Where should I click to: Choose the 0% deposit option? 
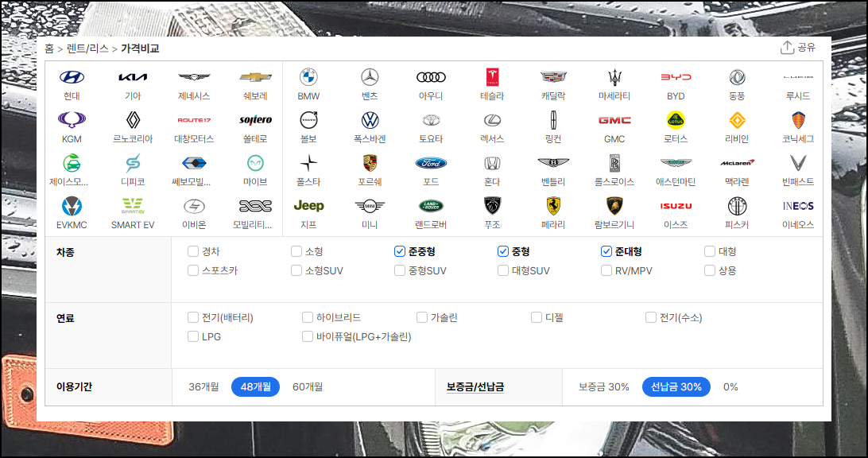(x=730, y=386)
